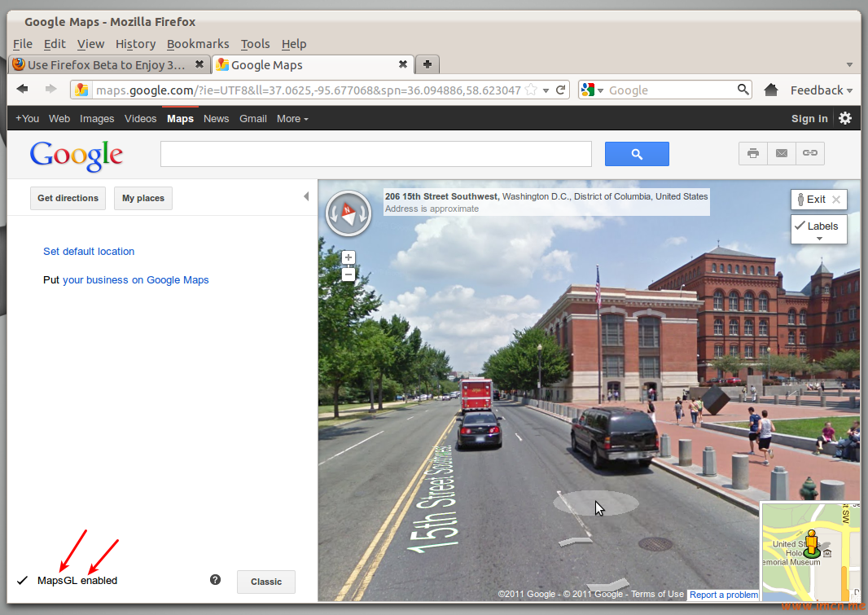Collapse the left side panel arrow

tap(306, 196)
